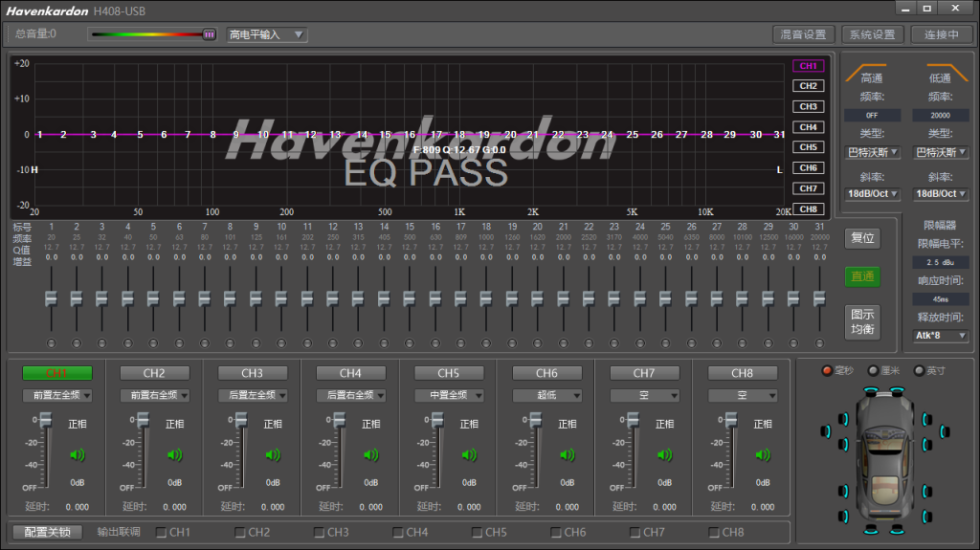Viewport: 980px width, 550px height.
Task: Open the high-pass filter type 巴特沃斯 dropdown
Action: click(x=873, y=152)
